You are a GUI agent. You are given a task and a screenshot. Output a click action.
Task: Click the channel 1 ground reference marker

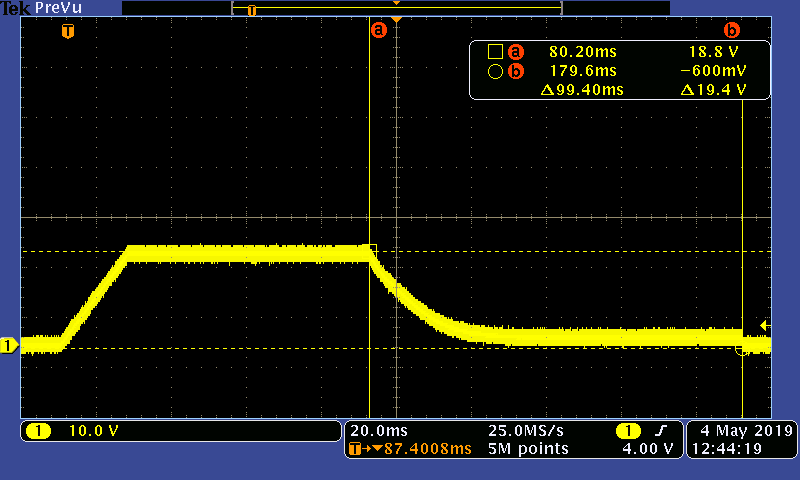click(x=9, y=346)
